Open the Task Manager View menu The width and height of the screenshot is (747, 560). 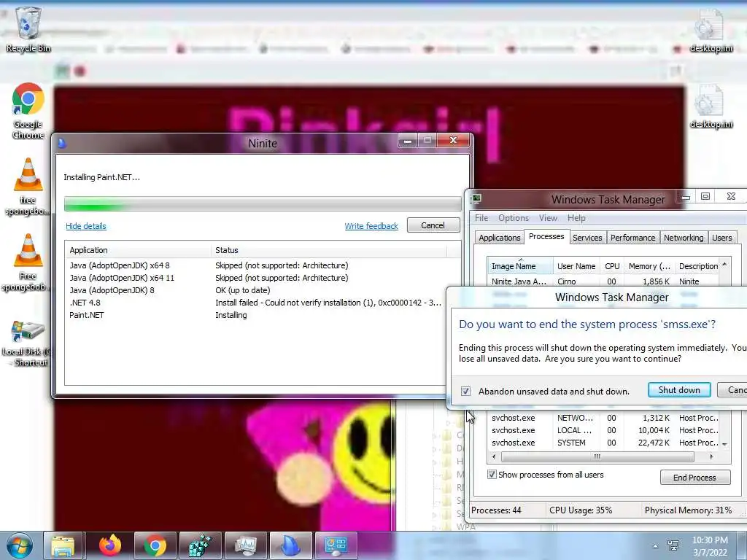(x=548, y=217)
